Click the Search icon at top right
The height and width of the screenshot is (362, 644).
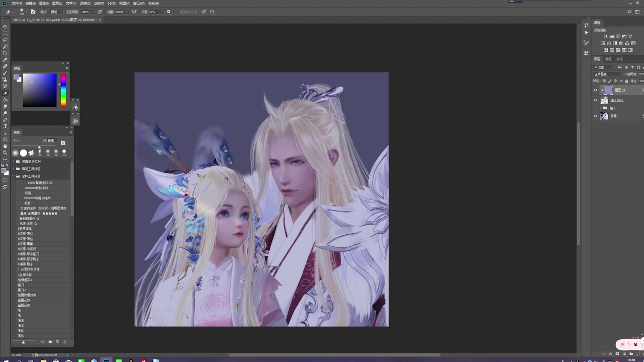click(630, 12)
